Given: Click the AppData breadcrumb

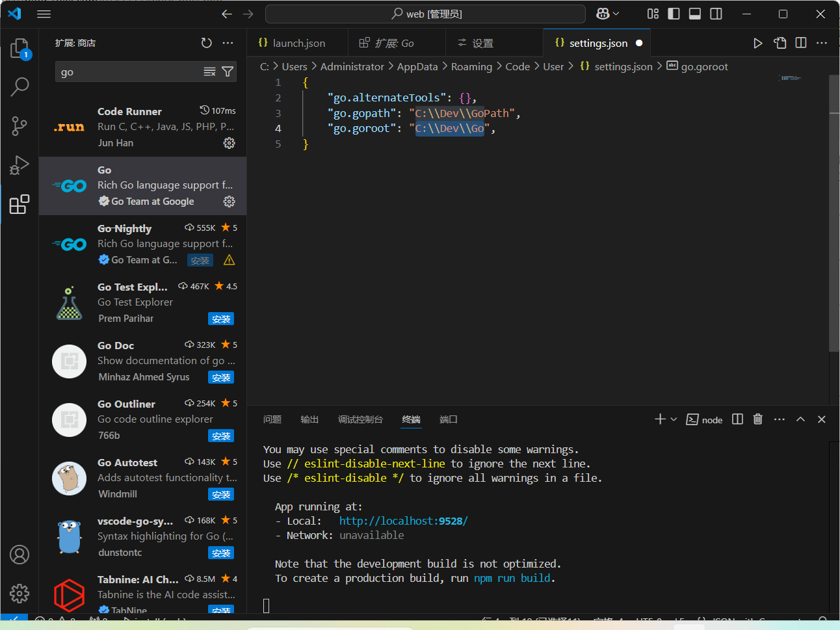Looking at the screenshot, I should click(417, 66).
